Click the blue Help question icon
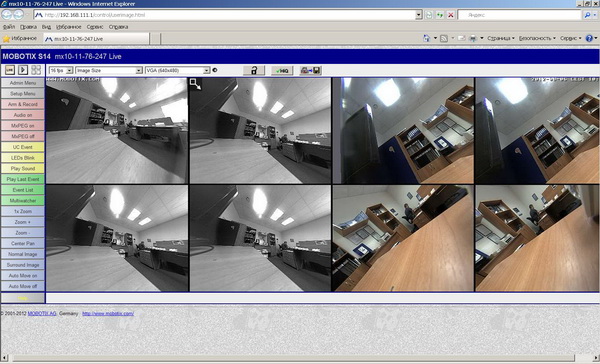Viewport: 600px width, 364px height. click(x=589, y=38)
